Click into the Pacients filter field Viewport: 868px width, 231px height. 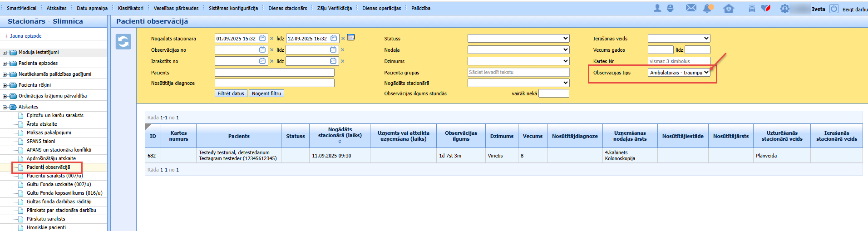click(x=275, y=73)
